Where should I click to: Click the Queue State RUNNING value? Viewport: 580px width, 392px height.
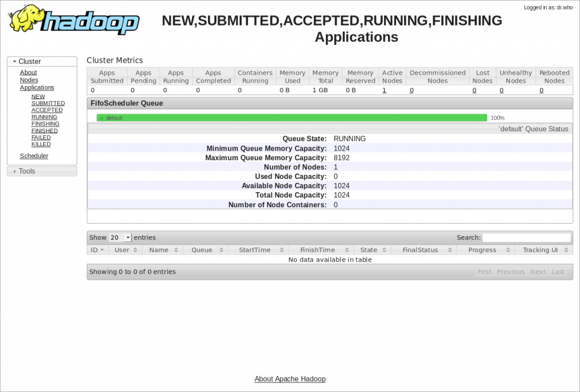click(349, 139)
